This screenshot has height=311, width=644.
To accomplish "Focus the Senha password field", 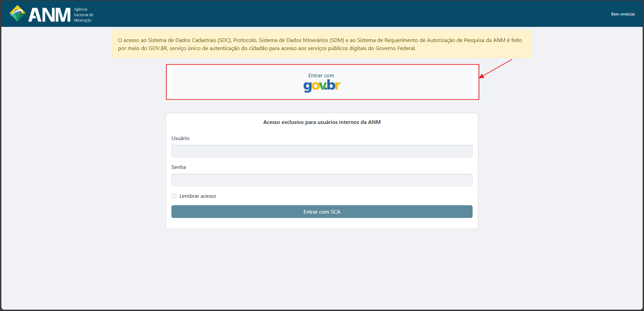I will pos(322,180).
